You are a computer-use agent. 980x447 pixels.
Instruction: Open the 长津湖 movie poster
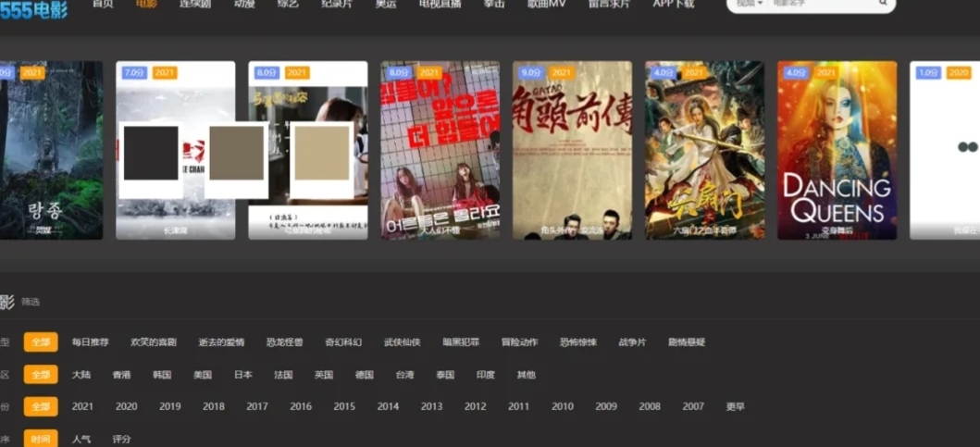coord(176,150)
